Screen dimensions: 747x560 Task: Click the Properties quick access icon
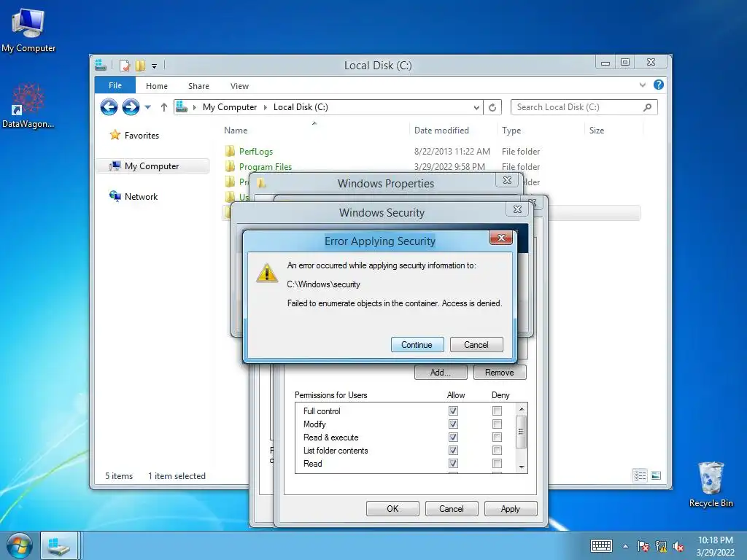click(x=125, y=66)
